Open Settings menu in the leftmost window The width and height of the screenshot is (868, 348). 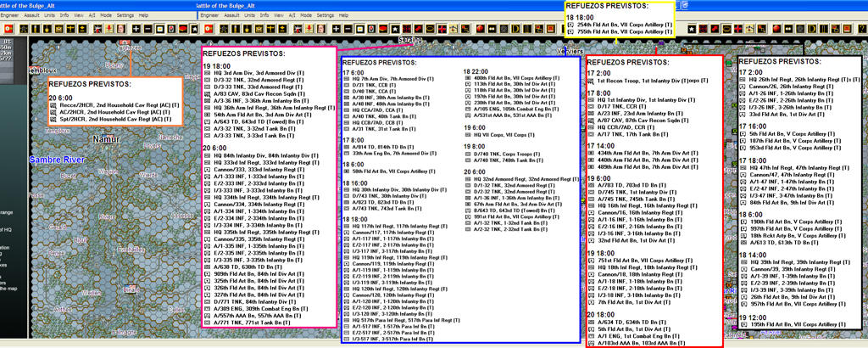(x=125, y=15)
